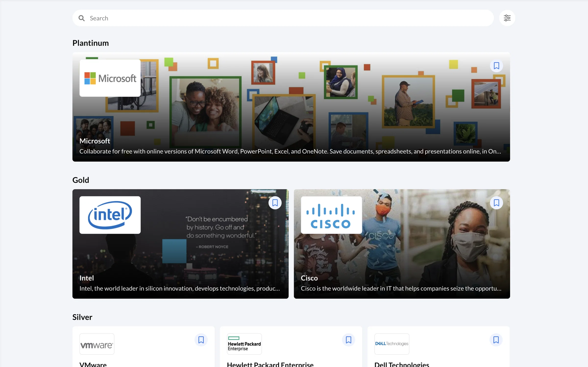Click the search magnifier icon
588x367 pixels.
point(82,18)
